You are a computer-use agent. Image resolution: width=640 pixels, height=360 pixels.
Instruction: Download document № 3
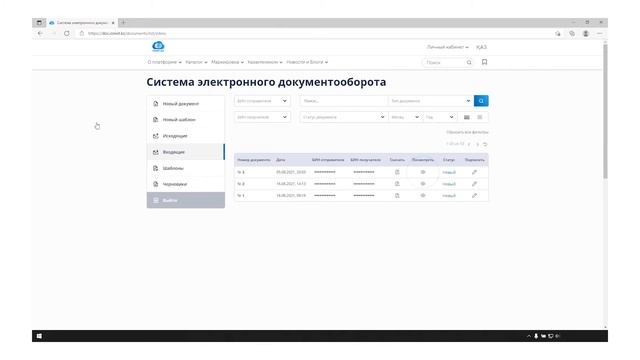tap(397, 172)
